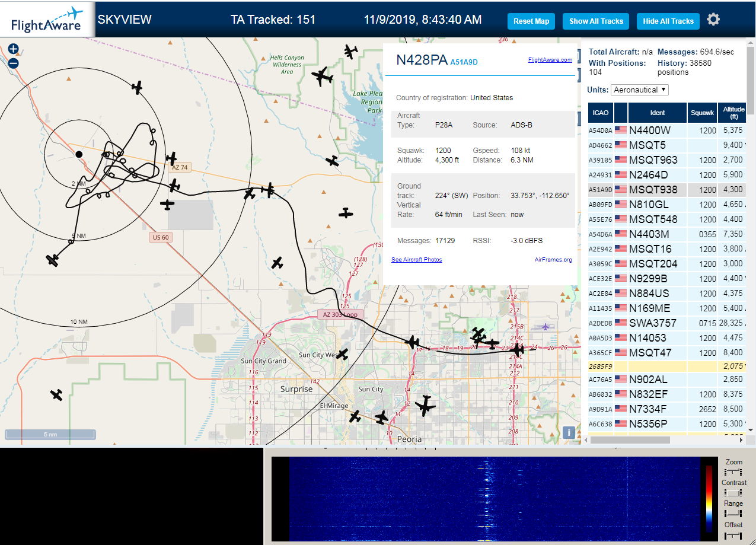Screen dimensions: 756x545
Task: Click the aircraft table's horizontal scrollbar thumb
Action: 630,440
